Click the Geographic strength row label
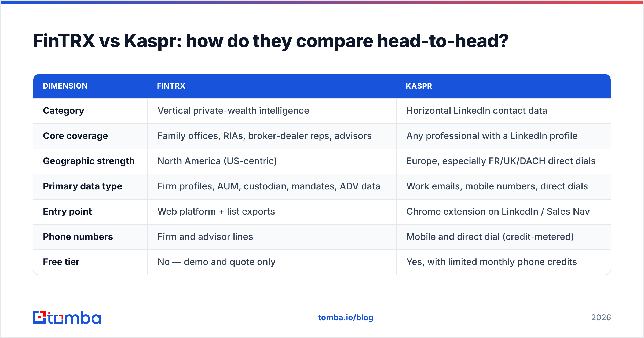Screen dimensions: 644x338 (89, 161)
